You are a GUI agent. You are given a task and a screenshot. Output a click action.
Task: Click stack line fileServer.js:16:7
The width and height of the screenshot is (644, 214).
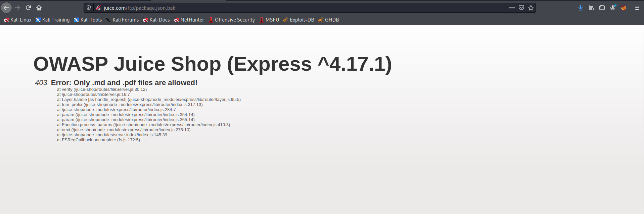click(x=93, y=95)
